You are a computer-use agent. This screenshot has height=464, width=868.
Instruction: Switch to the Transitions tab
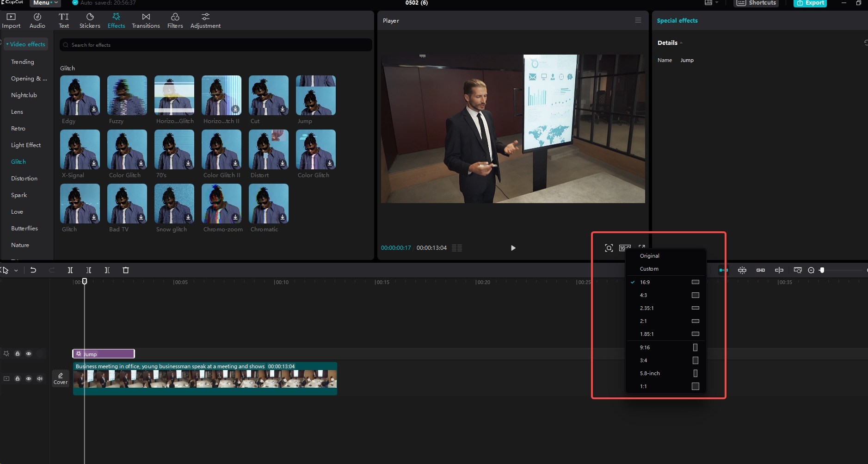click(145, 20)
